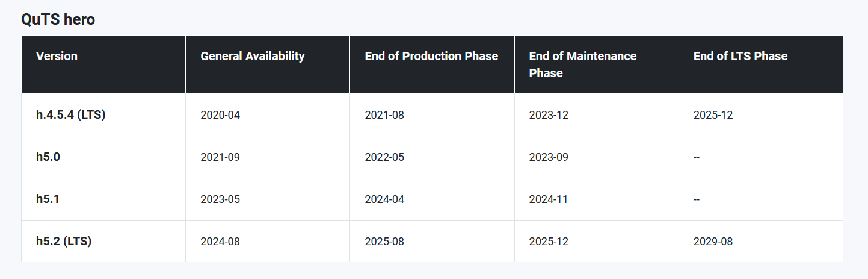Click the 2024-11 maintenance end date

548,199
